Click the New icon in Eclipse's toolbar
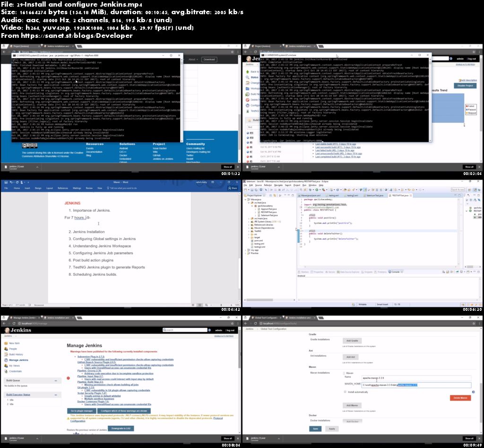Viewport: 484px width, 448px height. click(246, 190)
